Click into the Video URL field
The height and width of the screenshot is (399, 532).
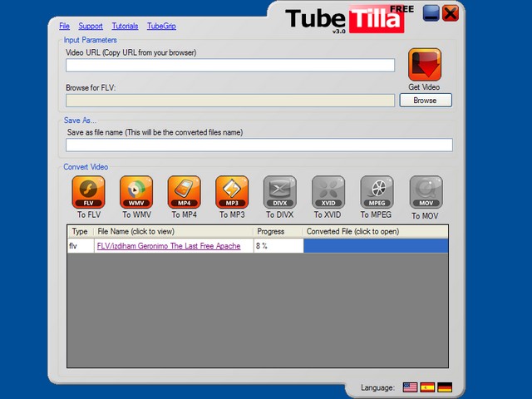(x=230, y=65)
